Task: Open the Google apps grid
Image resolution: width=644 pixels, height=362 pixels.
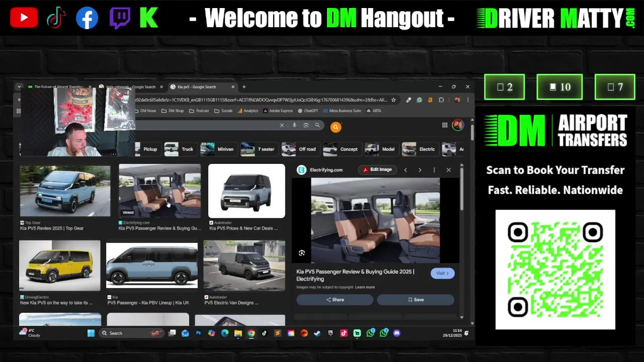Action: coord(445,125)
